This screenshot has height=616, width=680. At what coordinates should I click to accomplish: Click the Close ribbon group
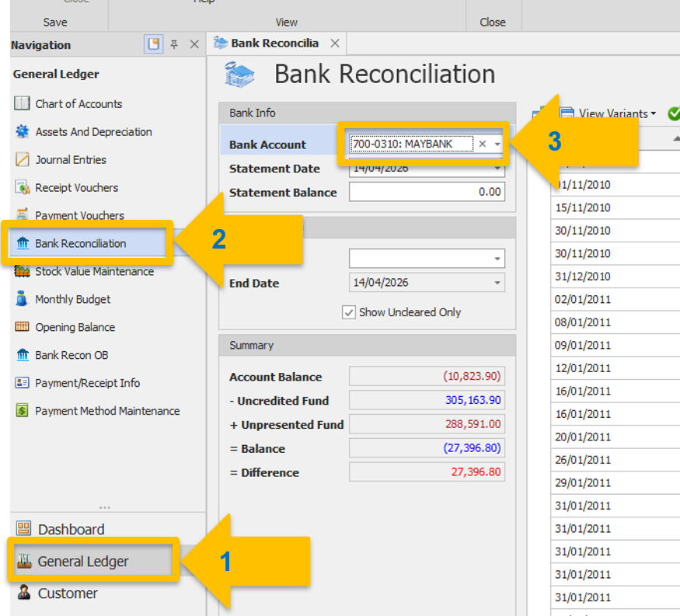(493, 22)
